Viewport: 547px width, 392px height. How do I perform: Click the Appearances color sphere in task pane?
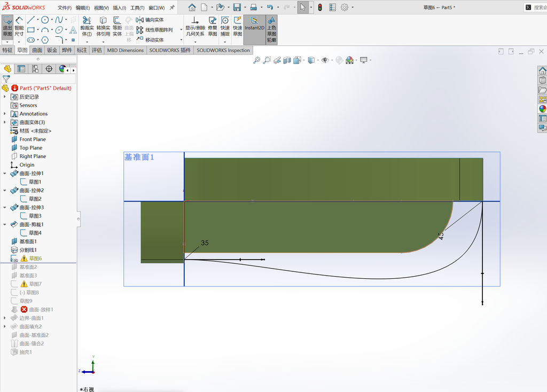click(x=543, y=109)
